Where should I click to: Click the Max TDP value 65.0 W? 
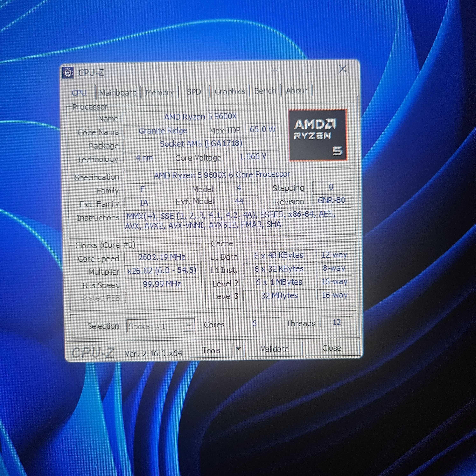click(263, 129)
